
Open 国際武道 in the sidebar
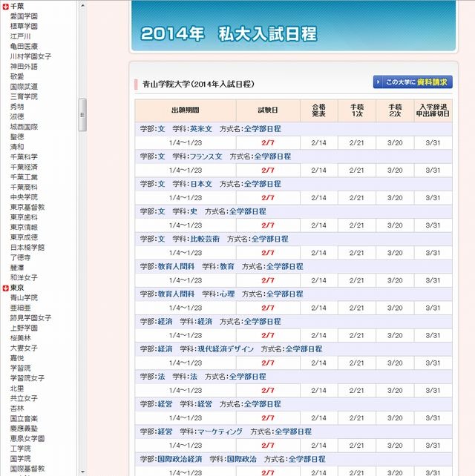24,87
